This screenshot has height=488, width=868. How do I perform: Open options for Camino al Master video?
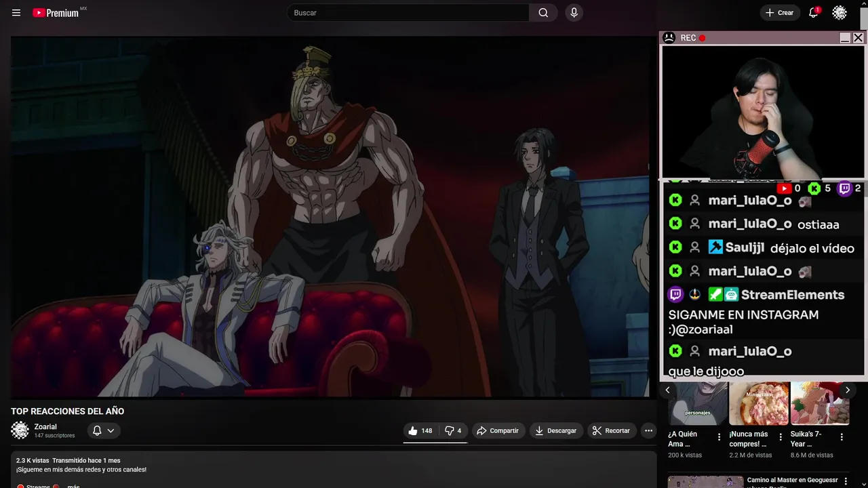point(845,481)
